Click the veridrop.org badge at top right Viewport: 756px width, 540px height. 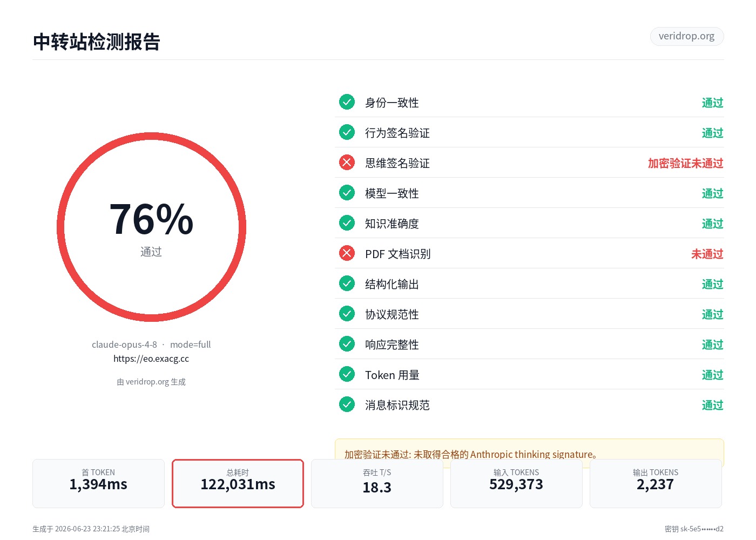(687, 36)
